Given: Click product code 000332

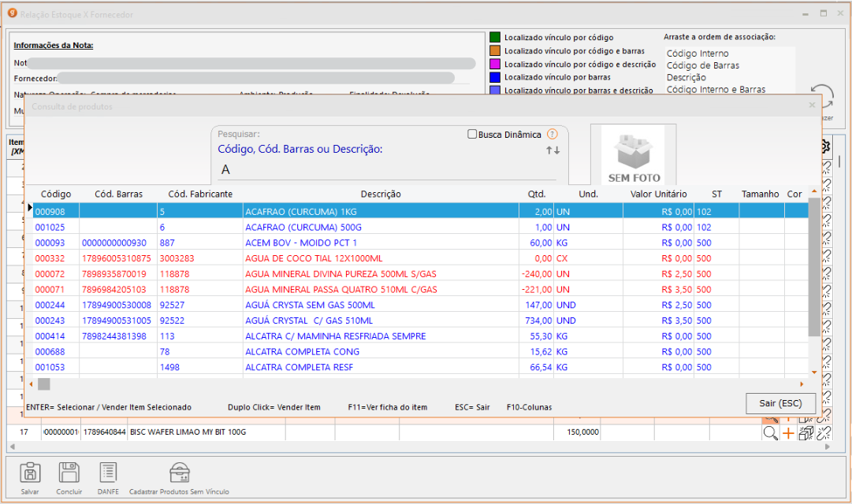Looking at the screenshot, I should point(50,258).
